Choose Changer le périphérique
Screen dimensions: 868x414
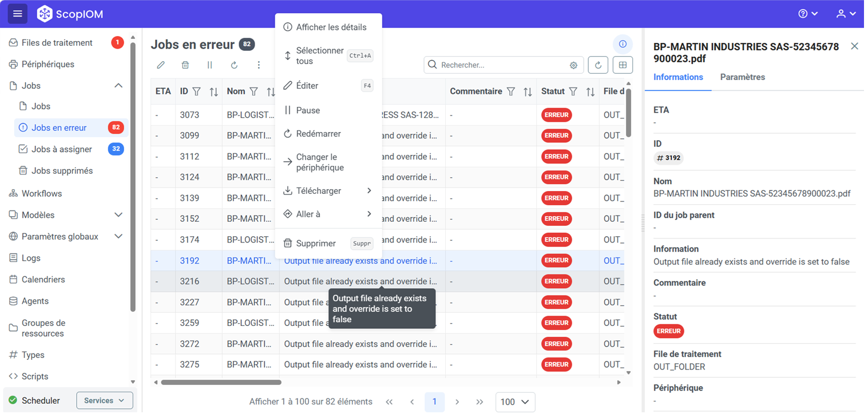click(328, 162)
